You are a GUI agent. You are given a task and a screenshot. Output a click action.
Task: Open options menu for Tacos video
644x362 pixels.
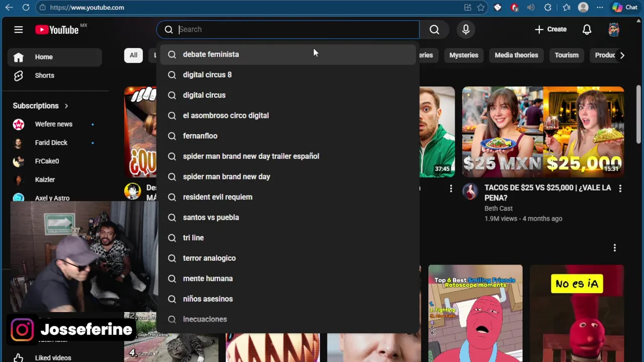[x=620, y=188]
